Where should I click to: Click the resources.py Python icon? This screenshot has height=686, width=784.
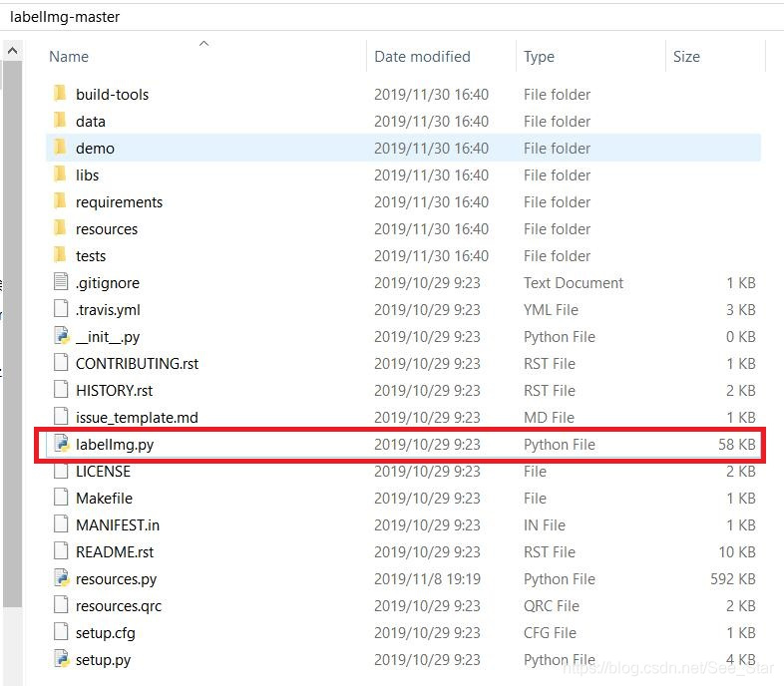62,578
